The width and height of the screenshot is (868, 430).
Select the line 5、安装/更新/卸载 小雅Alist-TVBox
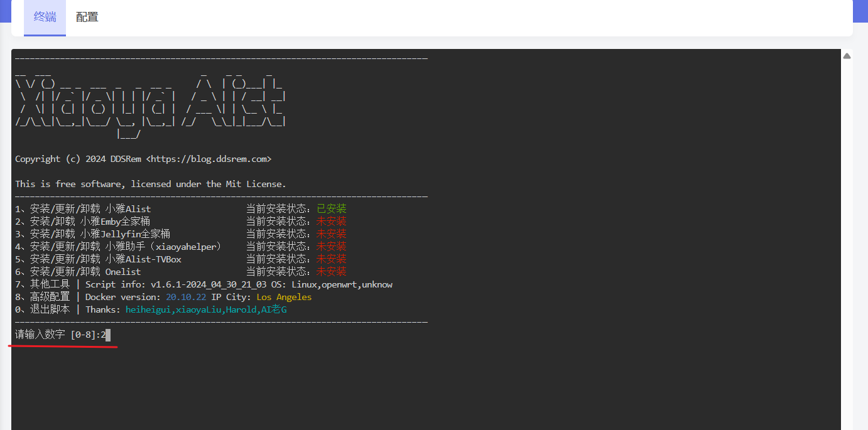pos(98,259)
